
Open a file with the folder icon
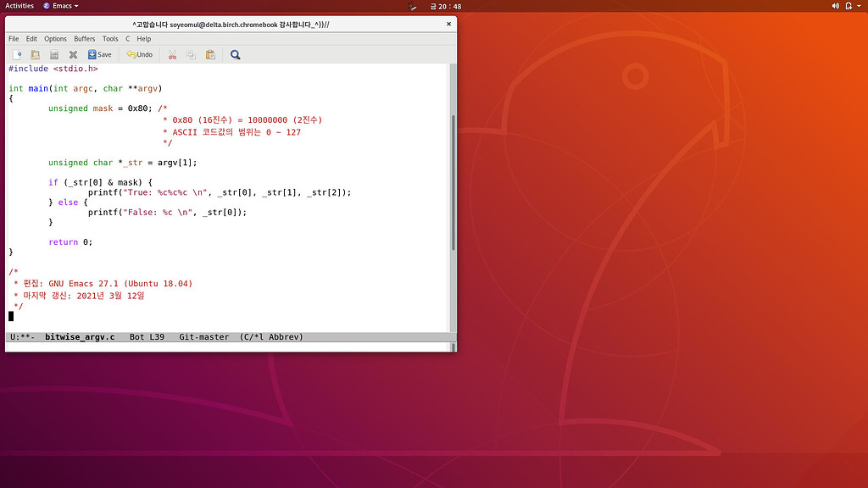coord(36,54)
